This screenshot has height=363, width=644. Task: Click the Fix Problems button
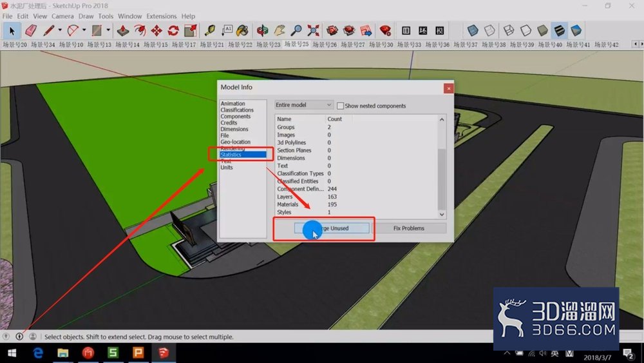coord(409,228)
